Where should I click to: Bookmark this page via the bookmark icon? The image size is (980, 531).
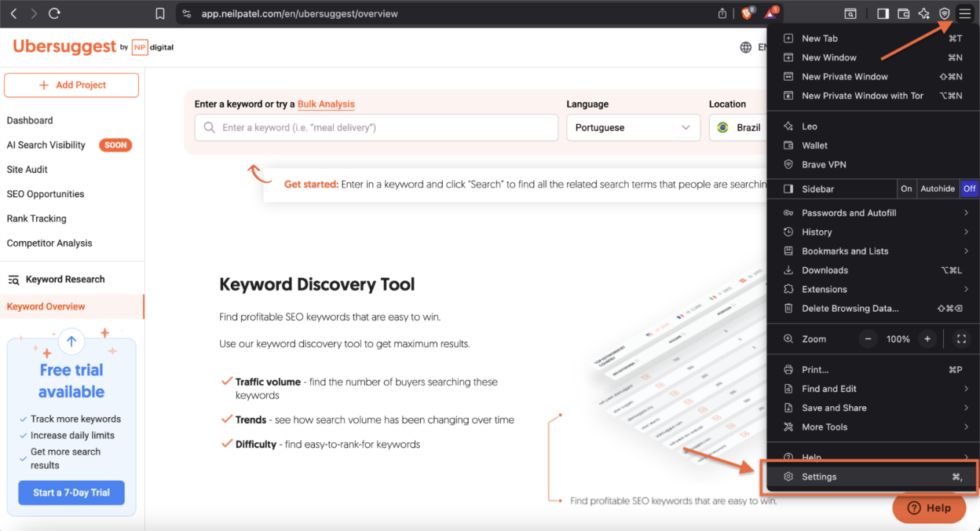(x=160, y=13)
